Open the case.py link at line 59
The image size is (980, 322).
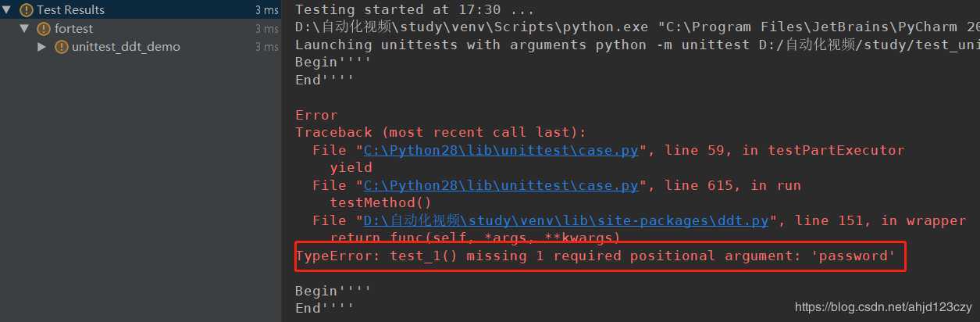pos(501,150)
